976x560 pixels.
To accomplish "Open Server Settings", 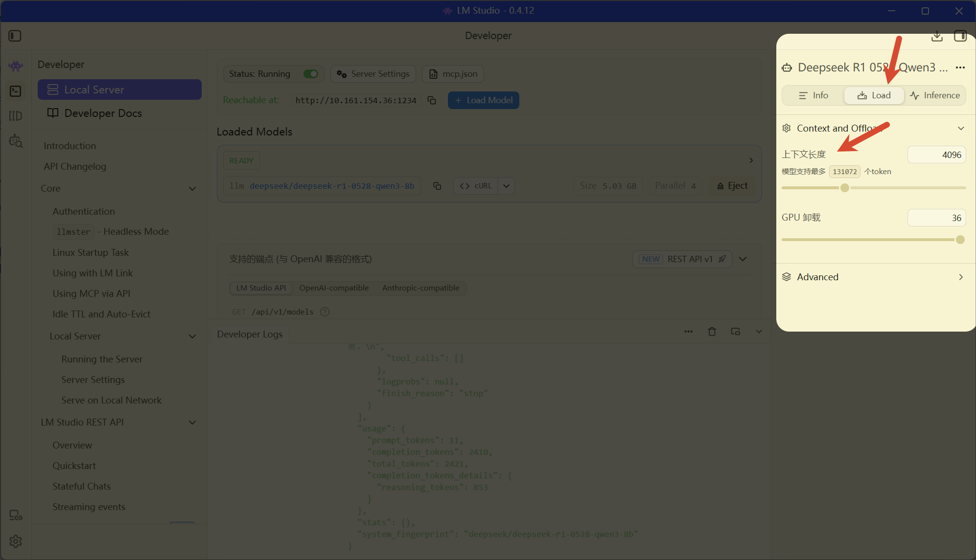I will tap(373, 74).
